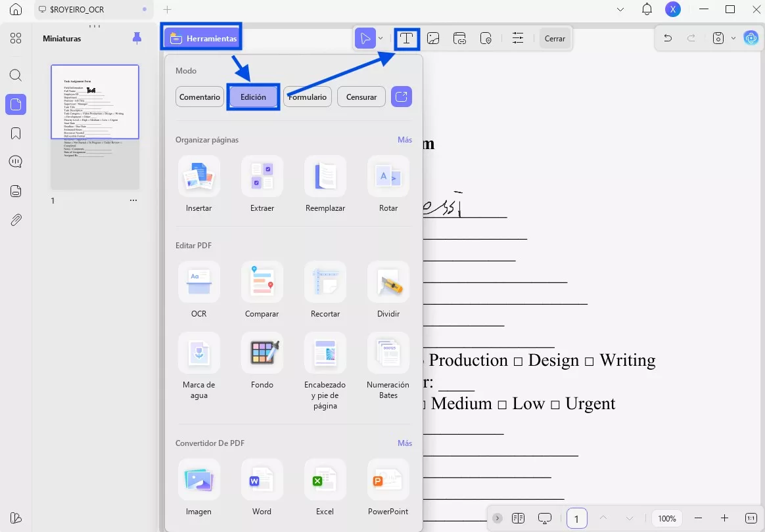
Task: Launch the OCR tool
Action: pyautogui.click(x=198, y=290)
